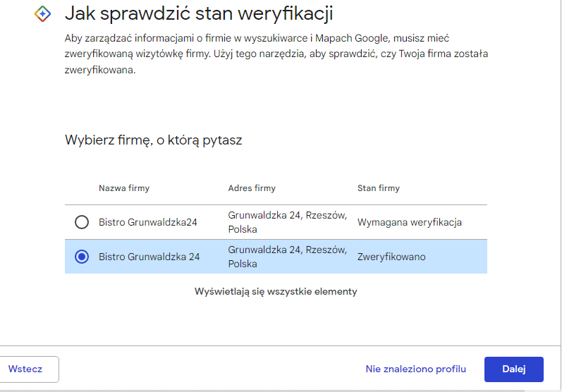Click the Wymagana weryfikacja status cell
The image size is (562, 392).
pos(409,222)
